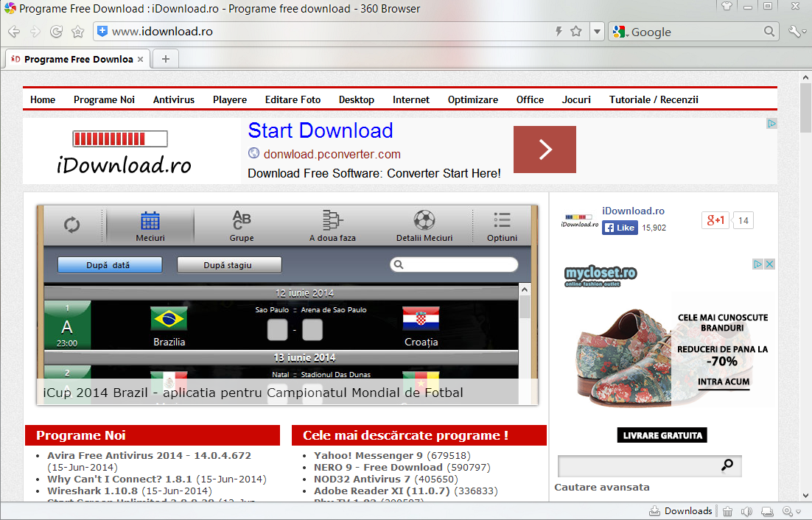Click the speaker icon in the status bar
812x520 pixels.
pyautogui.click(x=746, y=512)
